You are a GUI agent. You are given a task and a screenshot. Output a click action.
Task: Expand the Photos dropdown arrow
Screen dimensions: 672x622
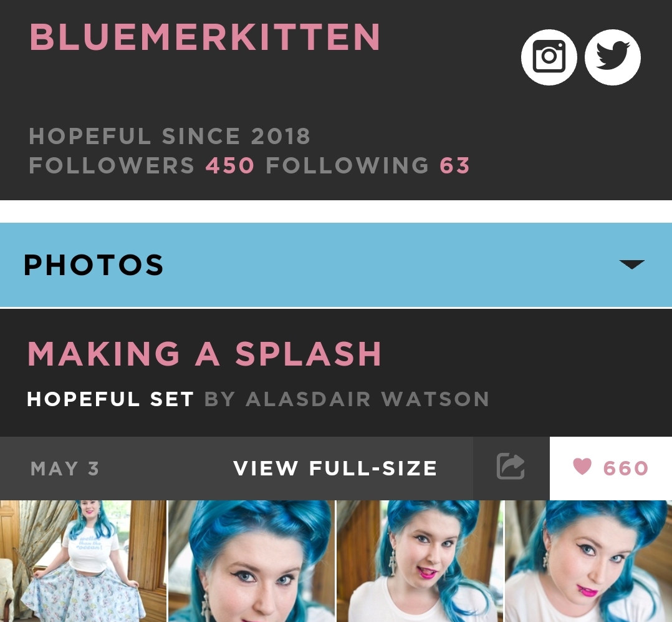click(x=631, y=265)
